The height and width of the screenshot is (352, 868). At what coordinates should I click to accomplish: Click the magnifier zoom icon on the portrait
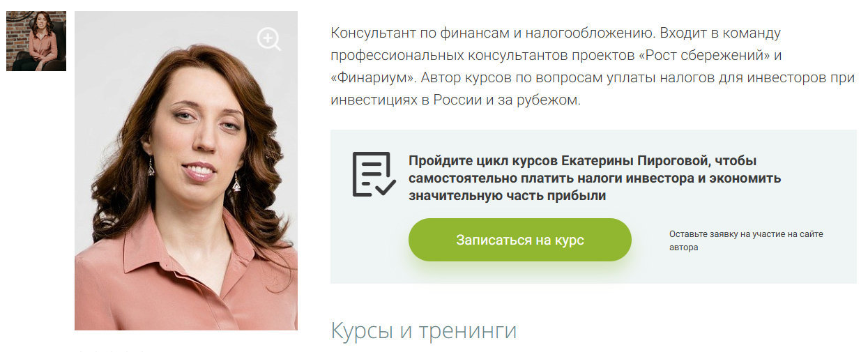[268, 39]
